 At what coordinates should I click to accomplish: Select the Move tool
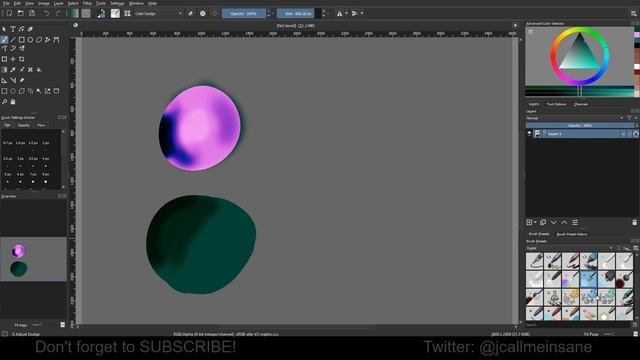pos(13,59)
